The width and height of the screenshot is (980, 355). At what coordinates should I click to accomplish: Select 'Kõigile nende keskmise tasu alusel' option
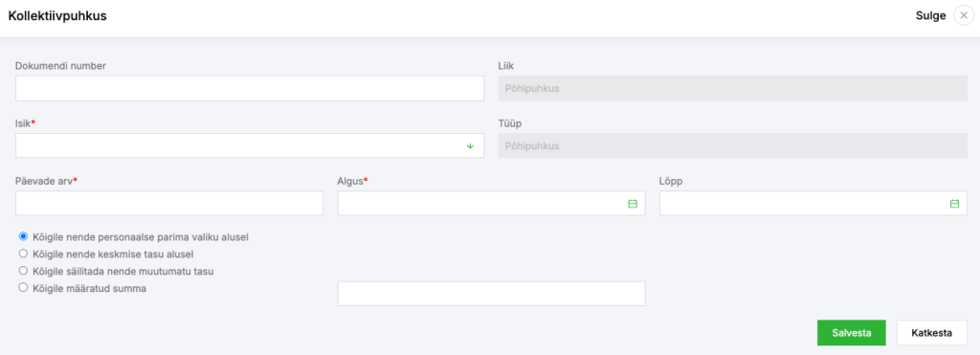(x=24, y=254)
